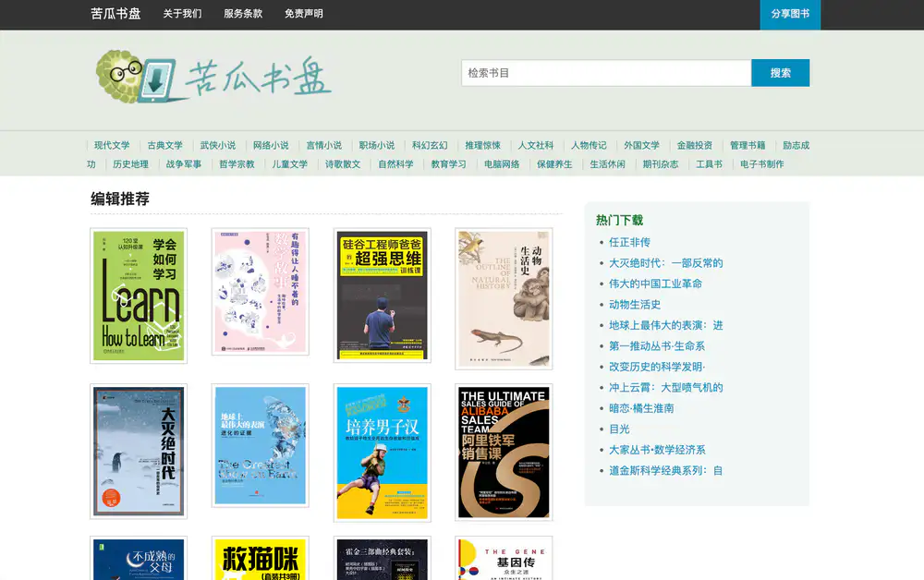Click the 分享图书 button
Viewport: 924px width, 580px height.
pos(790,14)
